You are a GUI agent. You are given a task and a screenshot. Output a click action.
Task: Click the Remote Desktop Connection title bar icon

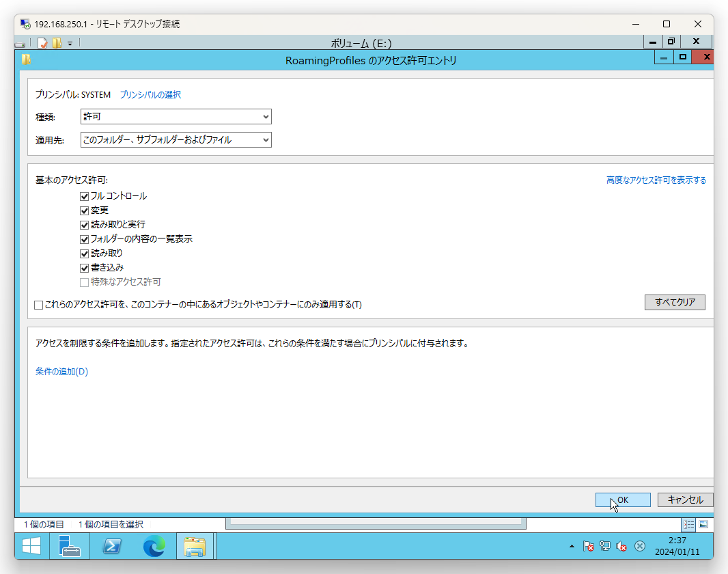point(25,24)
